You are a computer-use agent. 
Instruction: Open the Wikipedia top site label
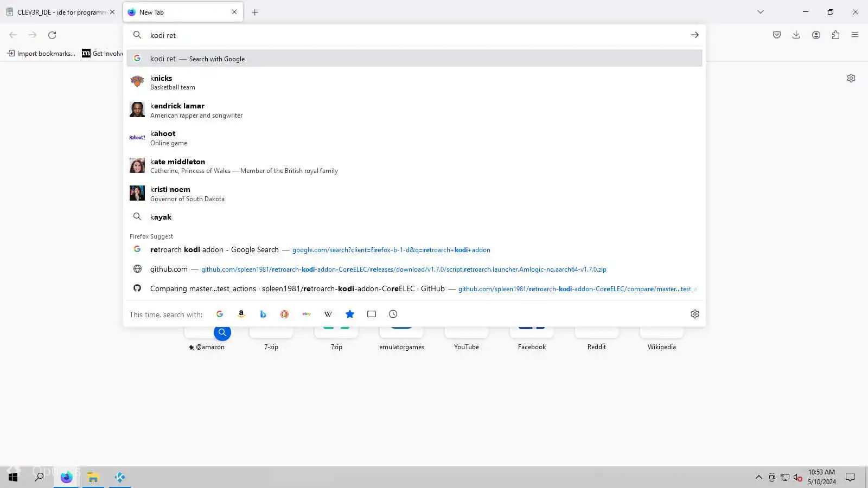[662, 347]
